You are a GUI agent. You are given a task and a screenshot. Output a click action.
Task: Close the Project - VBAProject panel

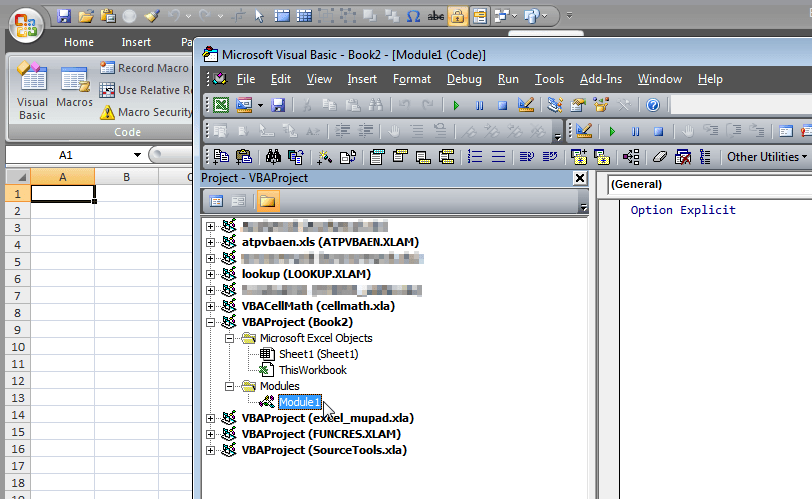tap(580, 178)
